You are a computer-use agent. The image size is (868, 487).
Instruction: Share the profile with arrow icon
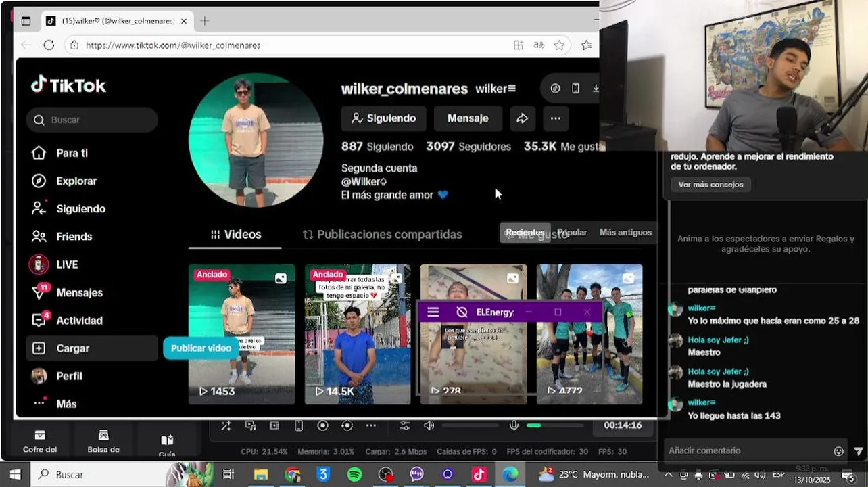(x=522, y=118)
